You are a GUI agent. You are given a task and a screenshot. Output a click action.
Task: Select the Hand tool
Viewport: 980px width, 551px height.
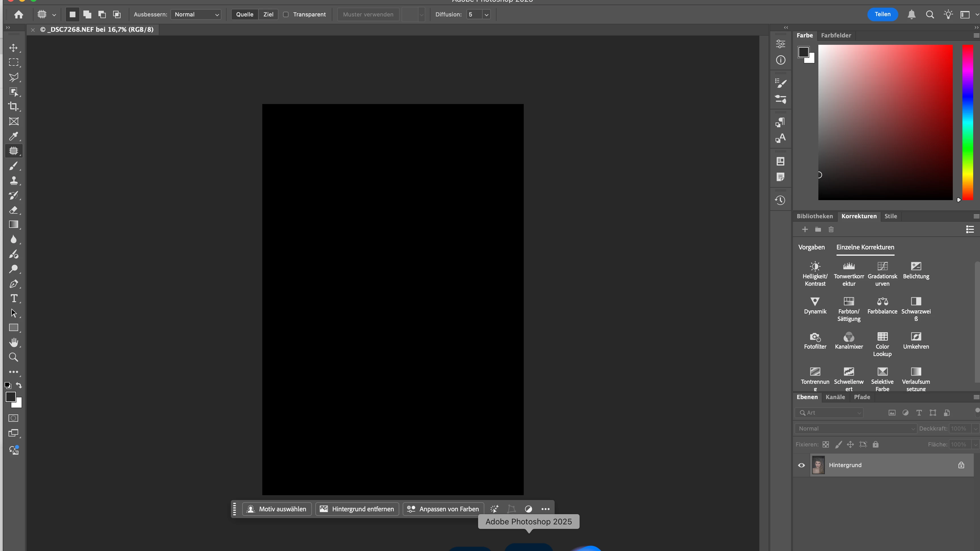pos(14,342)
